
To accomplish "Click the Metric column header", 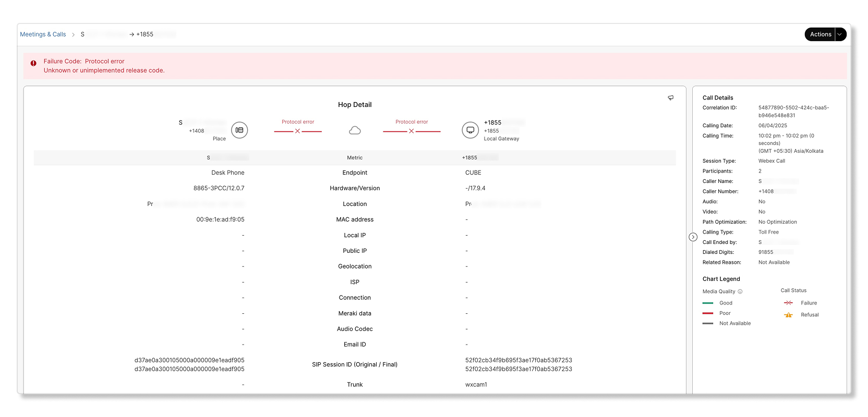I will tap(355, 158).
